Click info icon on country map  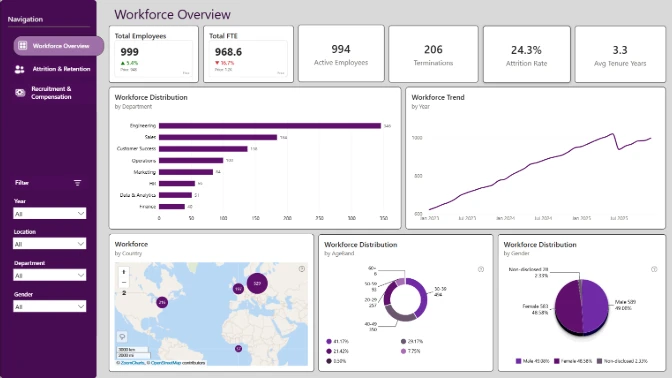tap(302, 269)
